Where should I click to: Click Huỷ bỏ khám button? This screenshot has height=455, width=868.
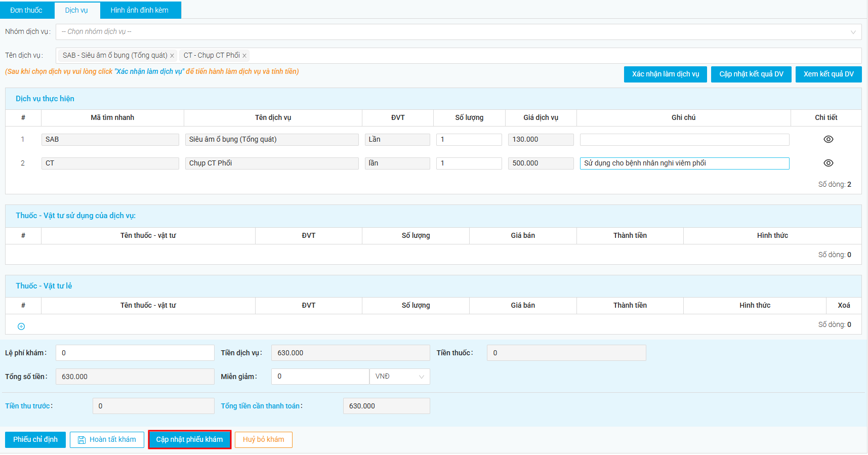coord(264,440)
